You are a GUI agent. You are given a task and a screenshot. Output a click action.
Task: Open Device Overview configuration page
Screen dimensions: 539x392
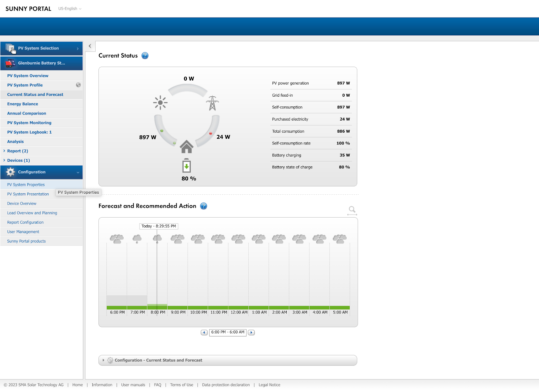pos(22,203)
